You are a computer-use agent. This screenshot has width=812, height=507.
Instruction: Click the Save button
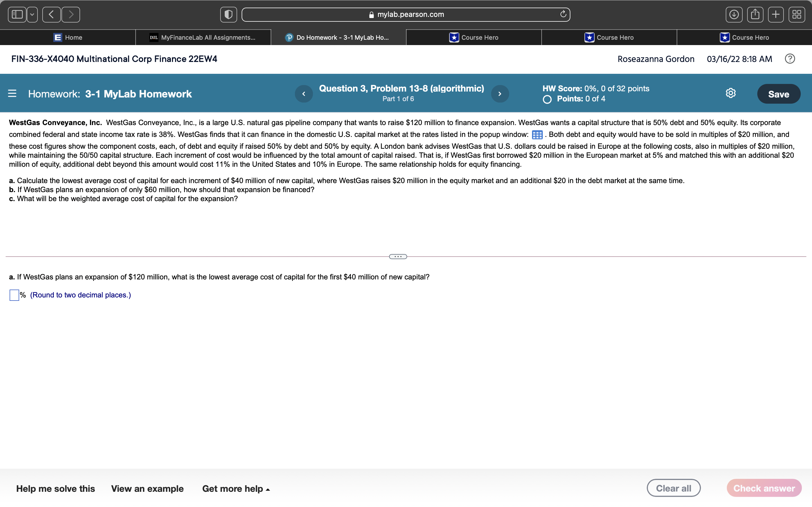tap(779, 94)
